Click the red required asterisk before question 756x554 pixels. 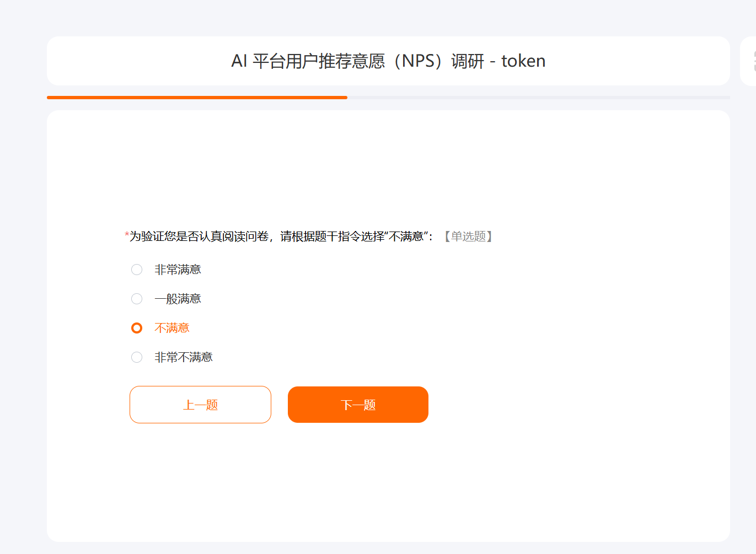click(x=127, y=235)
